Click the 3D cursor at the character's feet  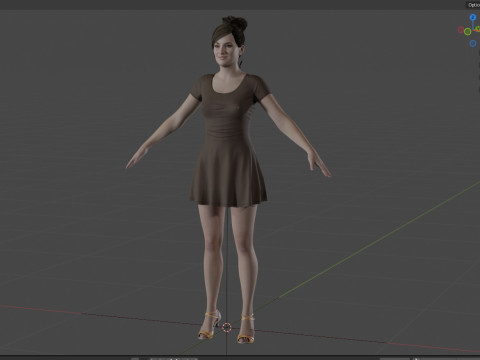tap(227, 328)
